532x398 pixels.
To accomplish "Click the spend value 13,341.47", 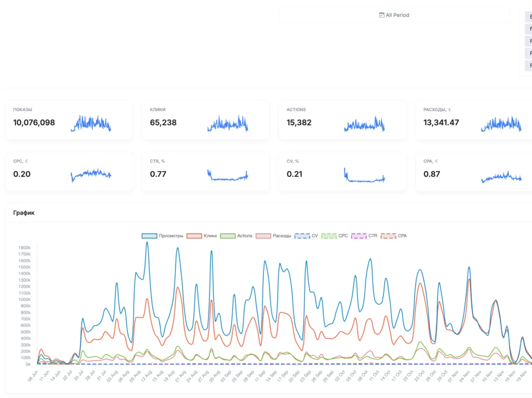I will 441,123.
